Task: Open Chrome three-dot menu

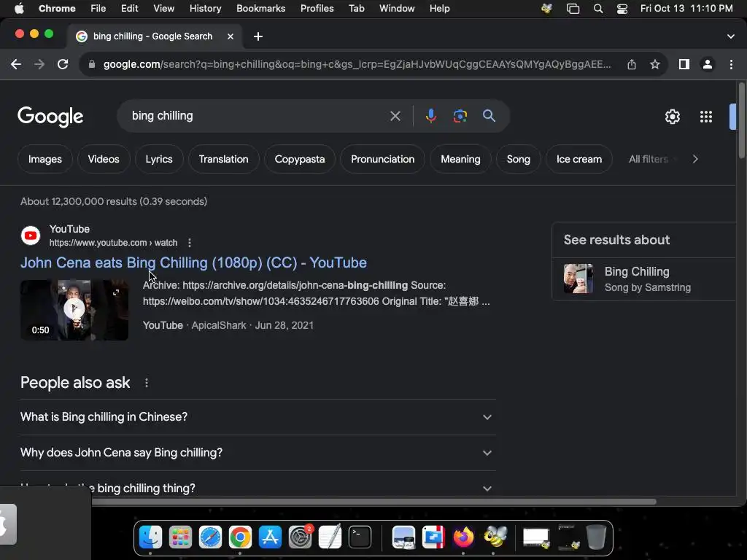Action: (731, 64)
